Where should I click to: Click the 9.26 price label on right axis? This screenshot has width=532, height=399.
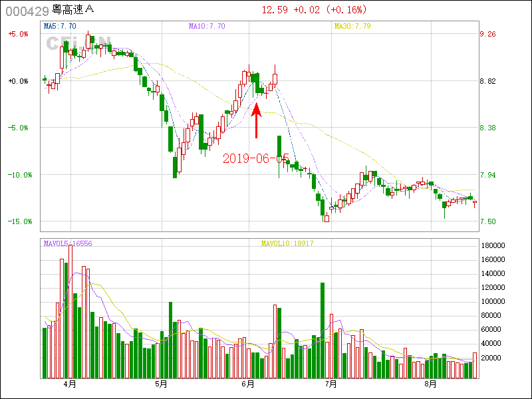click(488, 34)
